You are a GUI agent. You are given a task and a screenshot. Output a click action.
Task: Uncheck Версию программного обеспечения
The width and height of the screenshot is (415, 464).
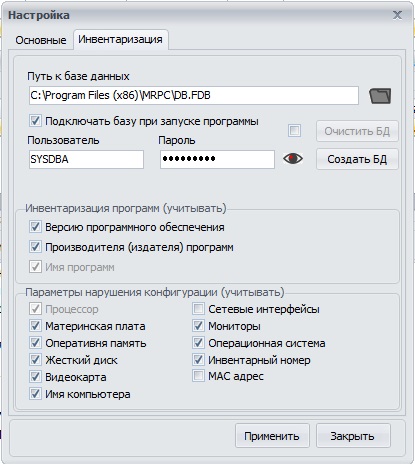[35, 227]
